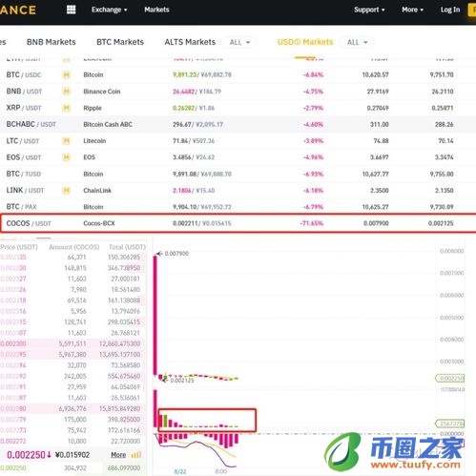The width and height of the screenshot is (476, 476).
Task: Expand the Support dropdown menu
Action: [369, 10]
